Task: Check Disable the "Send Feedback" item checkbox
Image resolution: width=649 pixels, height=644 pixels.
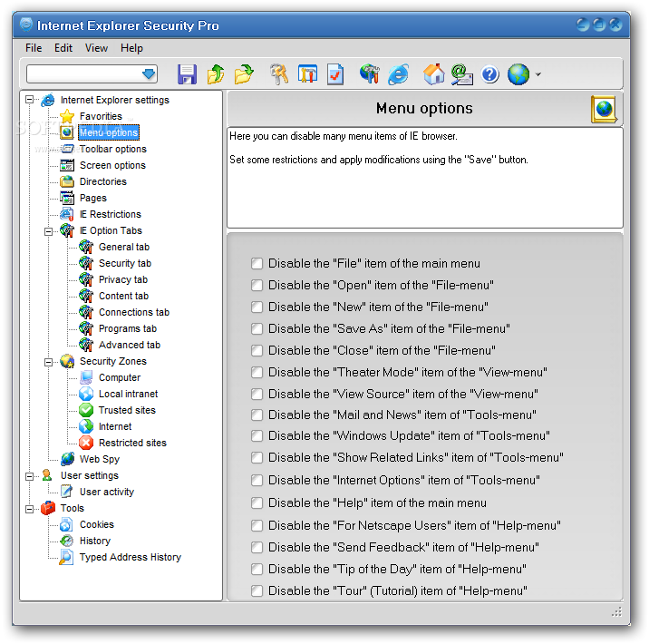Action: 257,548
